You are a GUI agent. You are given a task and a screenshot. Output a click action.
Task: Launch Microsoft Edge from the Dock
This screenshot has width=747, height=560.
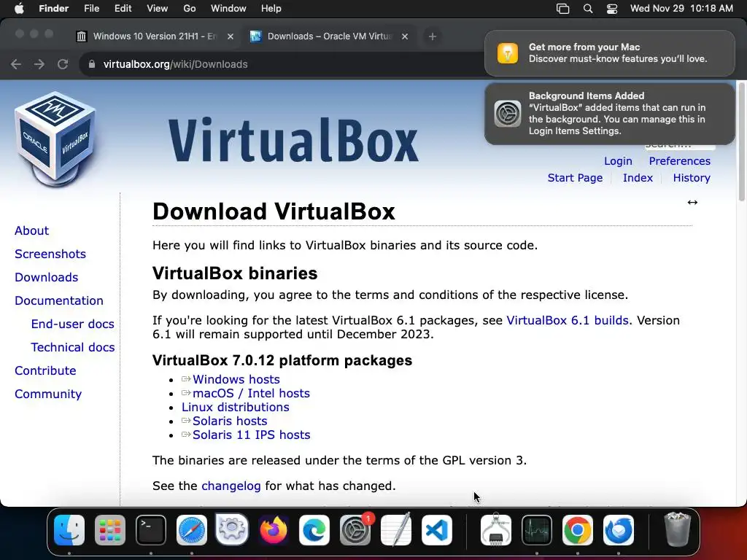click(314, 530)
